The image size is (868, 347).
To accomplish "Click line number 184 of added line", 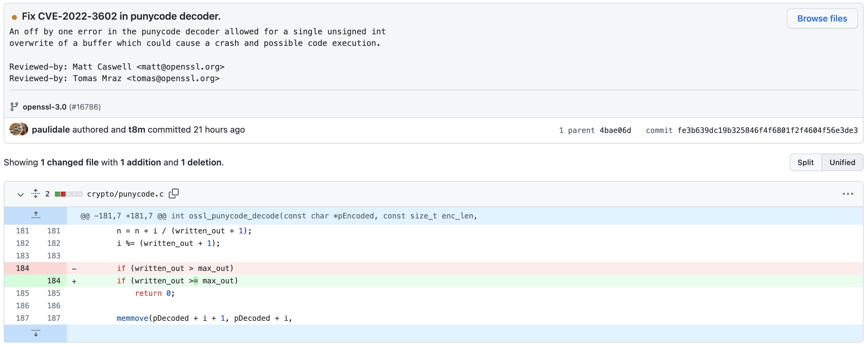I will coord(53,281).
